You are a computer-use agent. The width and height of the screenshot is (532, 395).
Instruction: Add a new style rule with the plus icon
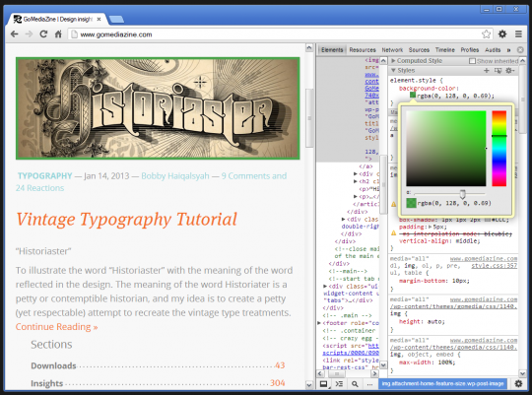point(487,70)
